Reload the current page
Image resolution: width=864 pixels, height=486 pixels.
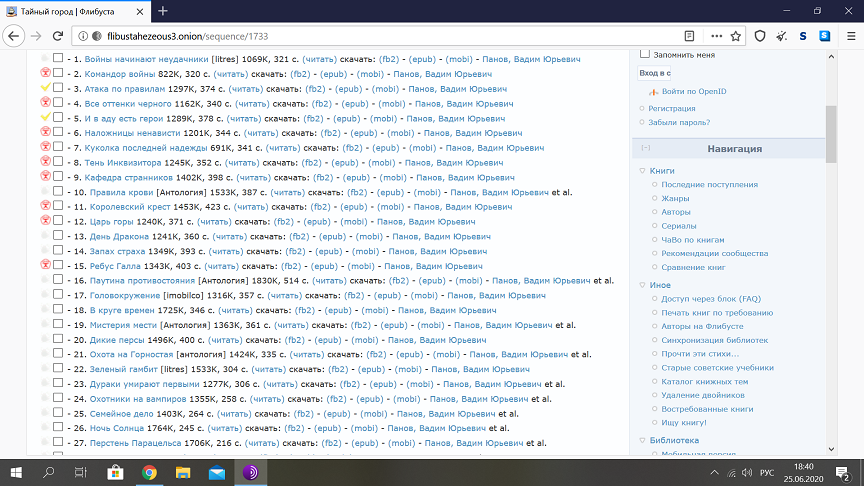[58, 36]
